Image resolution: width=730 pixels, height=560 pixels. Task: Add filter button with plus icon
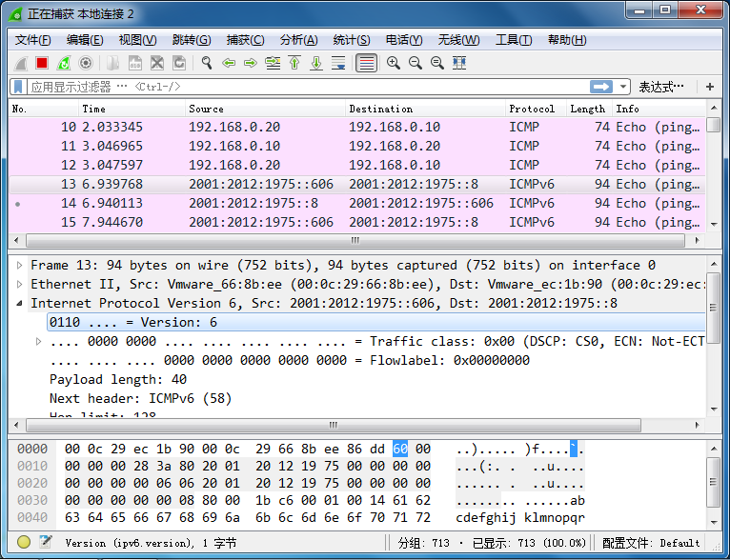coord(710,87)
